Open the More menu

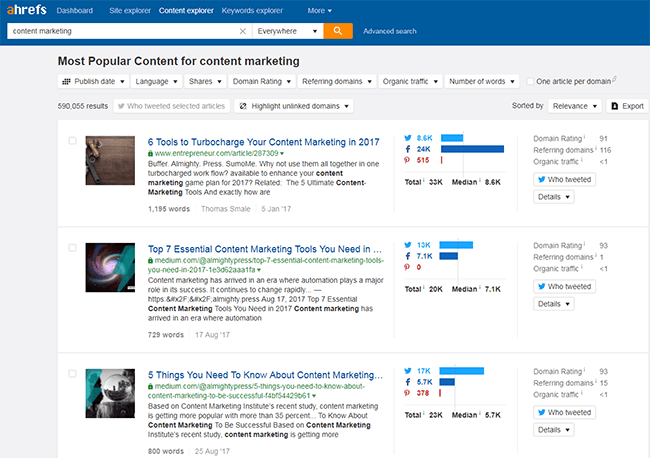click(x=320, y=11)
